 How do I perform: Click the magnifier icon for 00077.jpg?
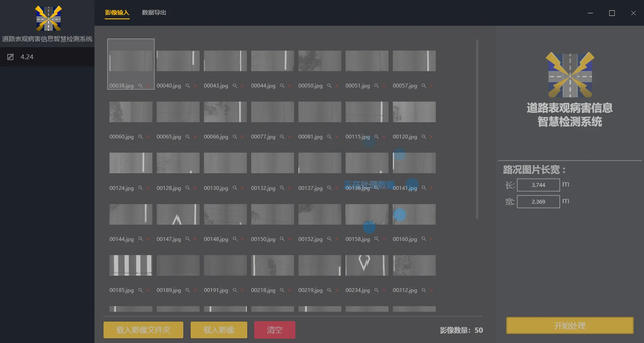[282, 137]
